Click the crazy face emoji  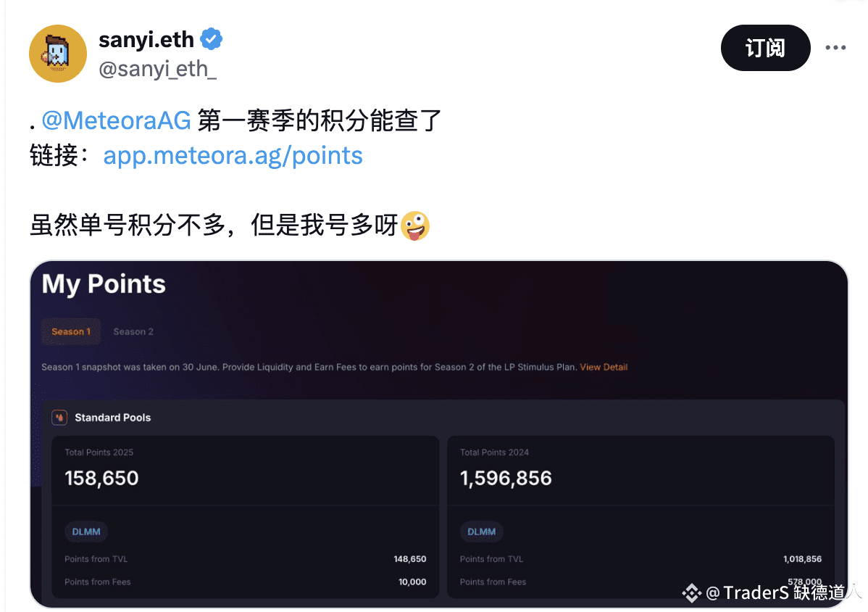tap(415, 226)
